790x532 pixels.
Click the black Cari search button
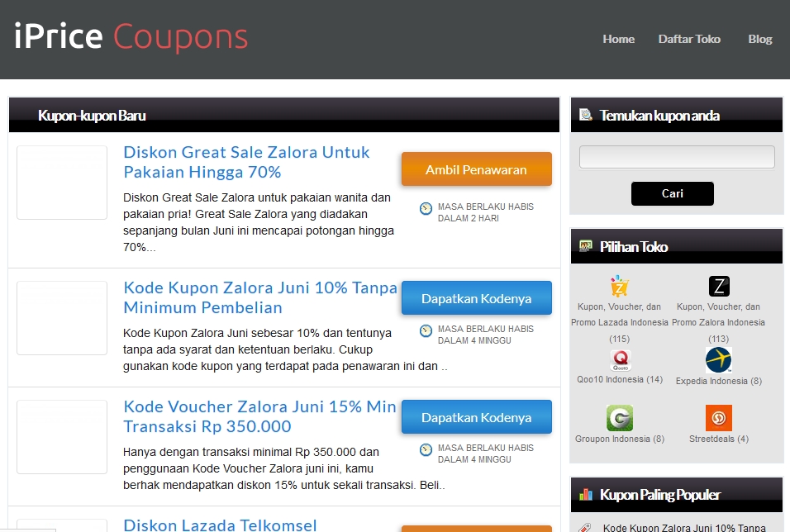coord(672,193)
